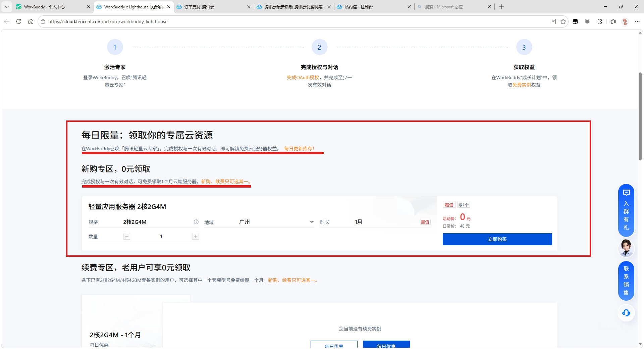
Task: Add page to favorites star icon
Action: tap(563, 21)
